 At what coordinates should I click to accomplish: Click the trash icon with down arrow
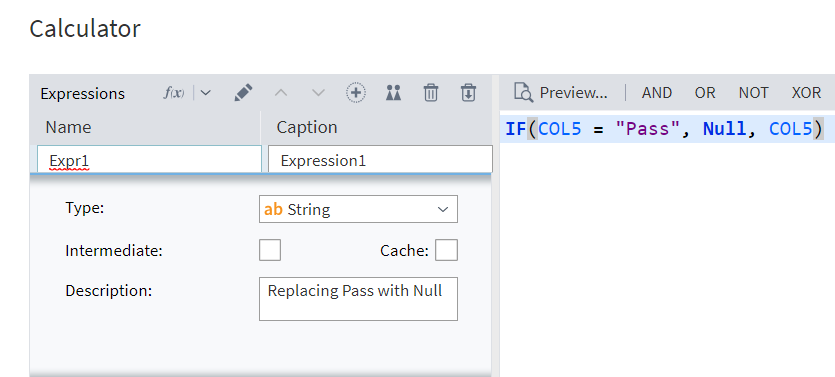(x=468, y=93)
